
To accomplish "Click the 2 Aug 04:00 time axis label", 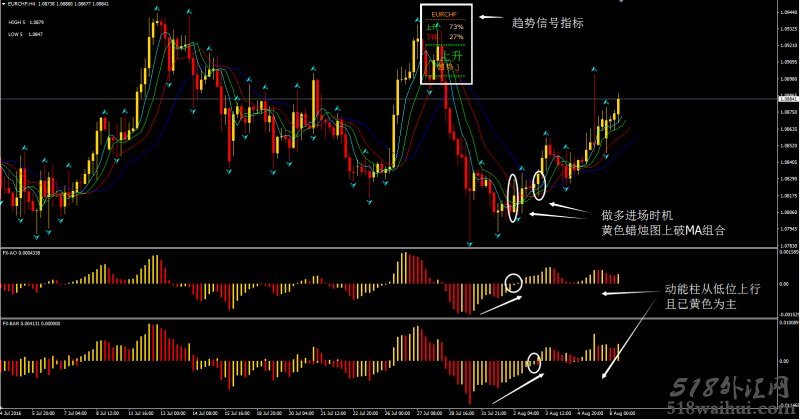I will 526,413.
